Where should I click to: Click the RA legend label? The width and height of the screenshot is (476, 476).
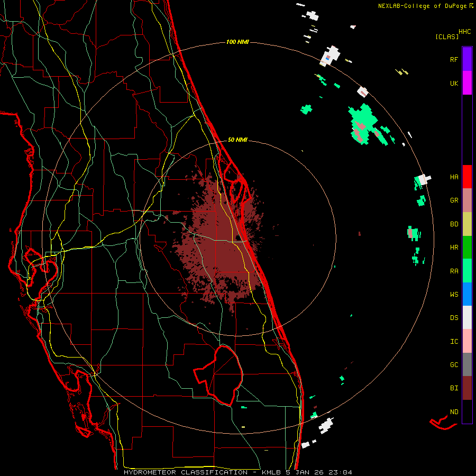[x=454, y=271]
